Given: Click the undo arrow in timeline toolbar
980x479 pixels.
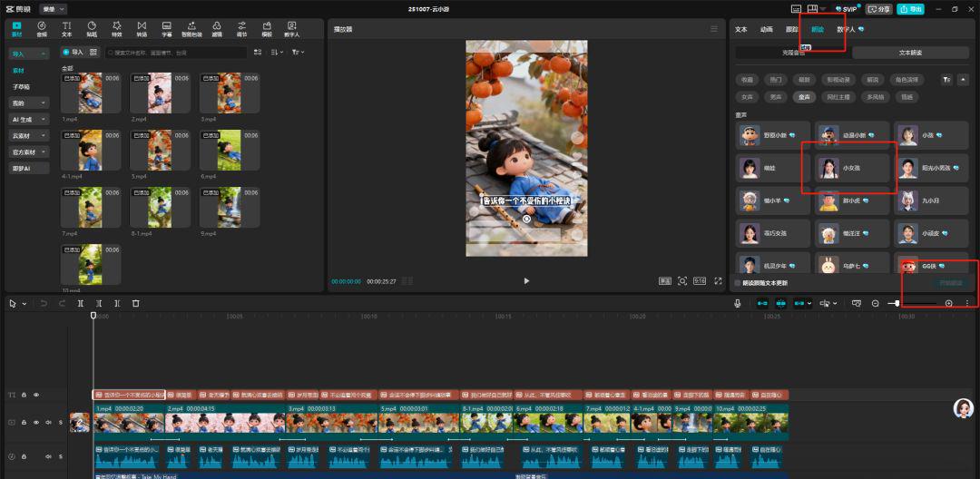Looking at the screenshot, I should point(44,304).
